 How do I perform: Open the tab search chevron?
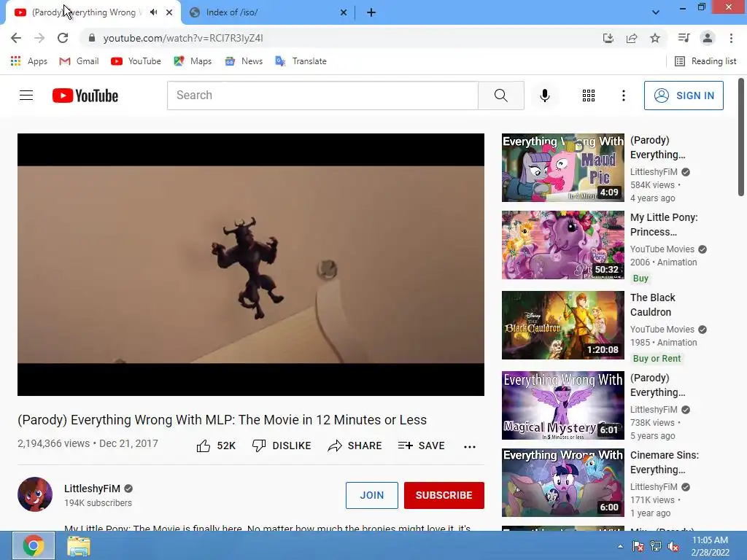pyautogui.click(x=656, y=12)
